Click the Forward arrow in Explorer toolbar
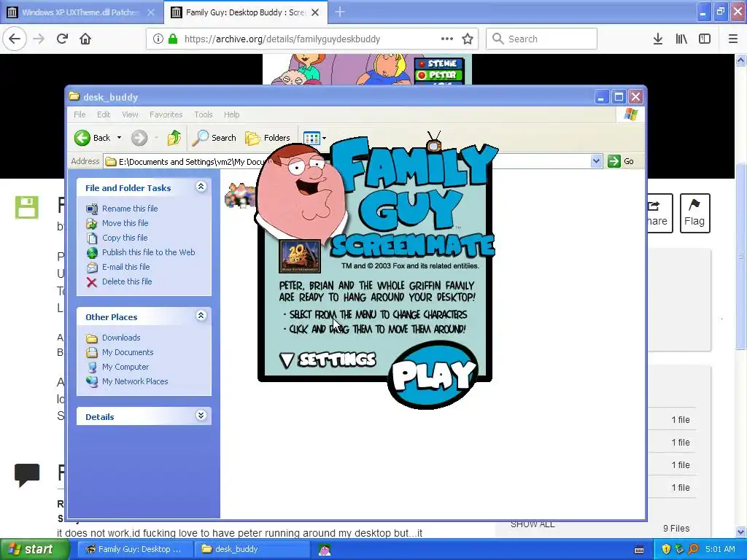Image resolution: width=747 pixels, height=560 pixels. [x=139, y=138]
